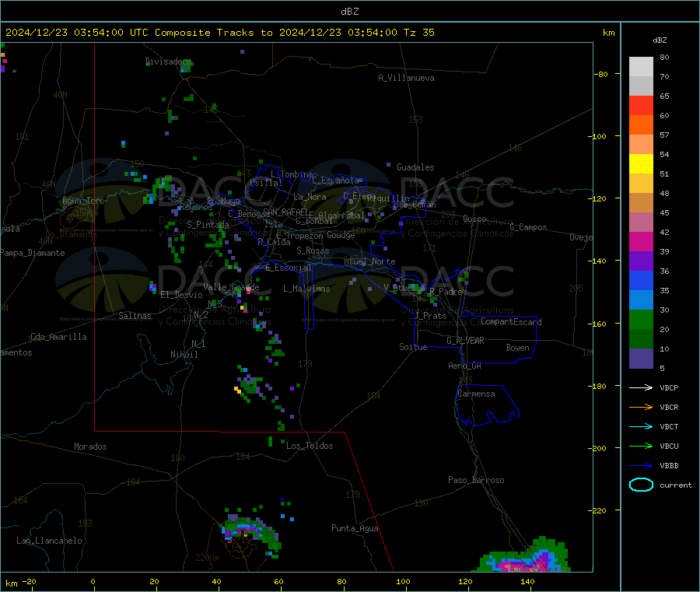Click the Guadales location label
The height and width of the screenshot is (592, 700).
tap(415, 167)
